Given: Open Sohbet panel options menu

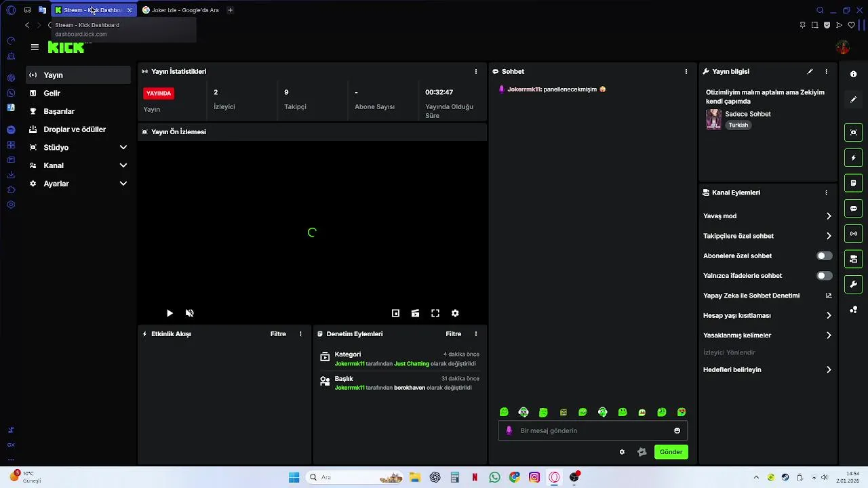Looking at the screenshot, I should (686, 71).
